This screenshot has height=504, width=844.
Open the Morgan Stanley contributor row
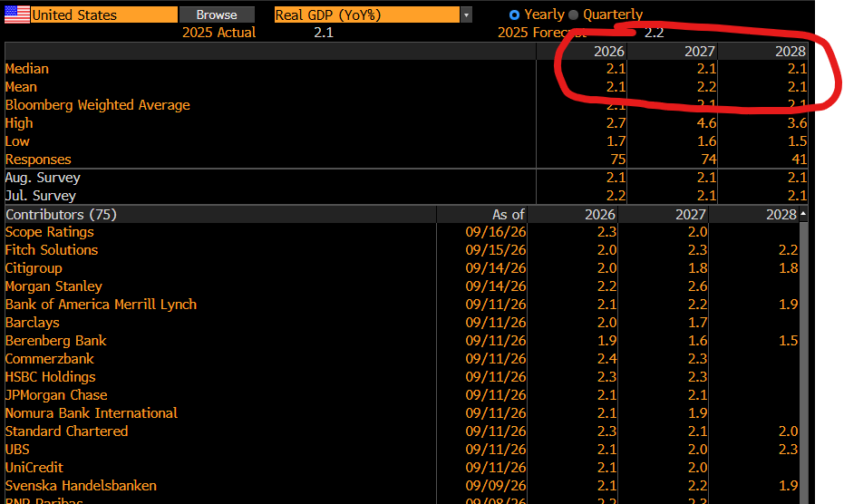(402, 286)
